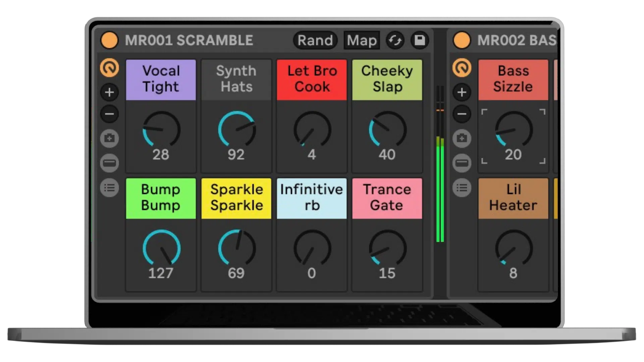The height and width of the screenshot is (362, 644).
Task: Click the macro variations camera icon in MR002
Action: (462, 138)
